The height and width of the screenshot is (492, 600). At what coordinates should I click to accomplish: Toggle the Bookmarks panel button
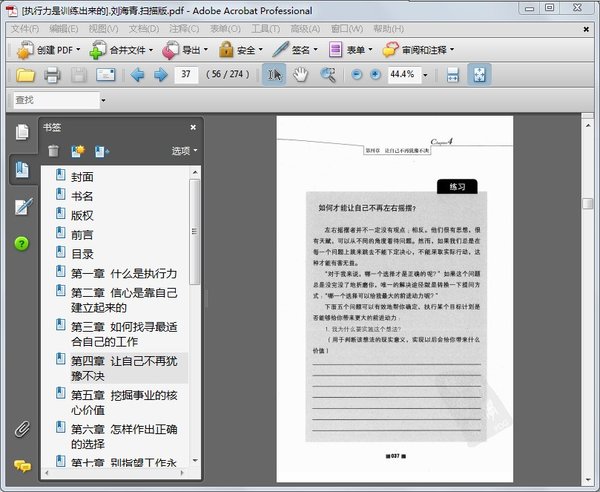coord(21,169)
